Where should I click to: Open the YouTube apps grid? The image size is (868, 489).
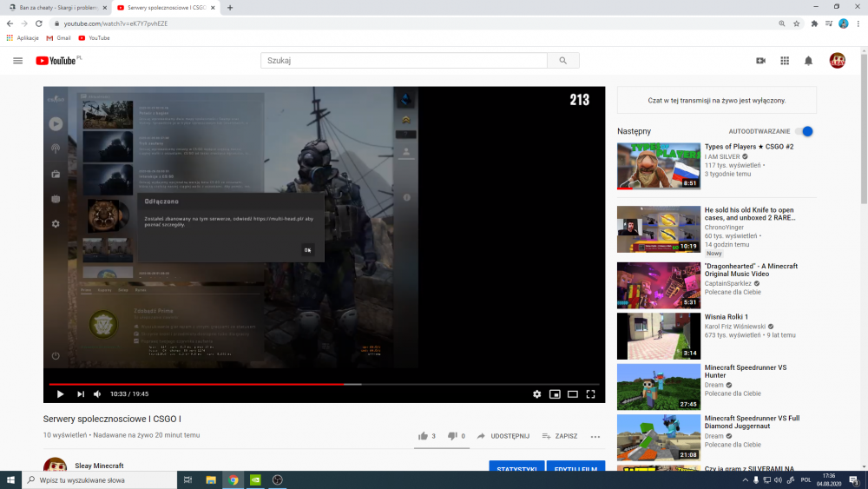785,61
